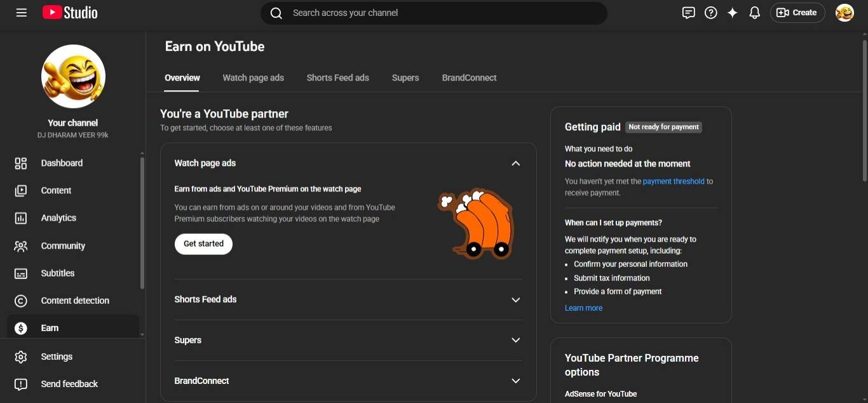Click the sparkle Ask Studio icon
This screenshot has width=868, height=403.
point(733,13)
